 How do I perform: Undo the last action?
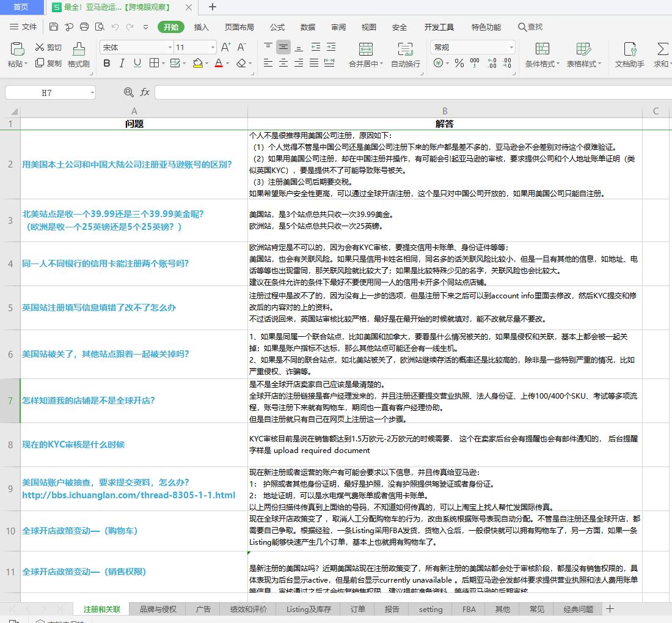tap(115, 27)
